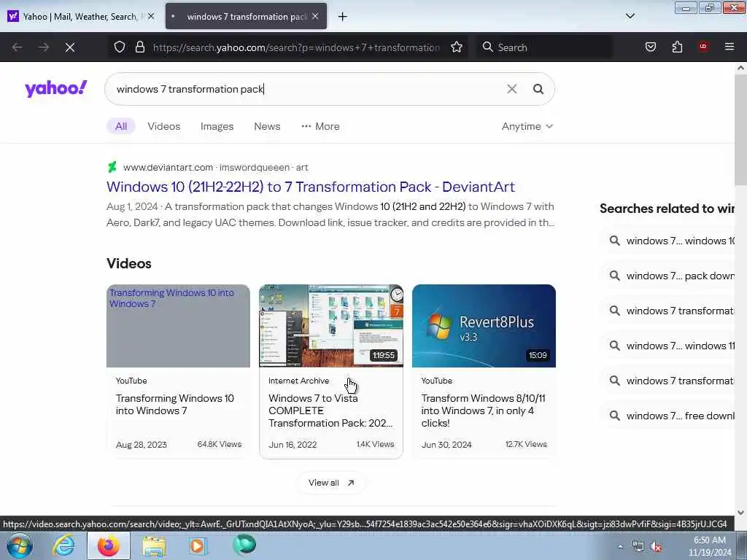The width and height of the screenshot is (747, 560).
Task: Click the 12.7K Views text
Action: click(x=526, y=444)
